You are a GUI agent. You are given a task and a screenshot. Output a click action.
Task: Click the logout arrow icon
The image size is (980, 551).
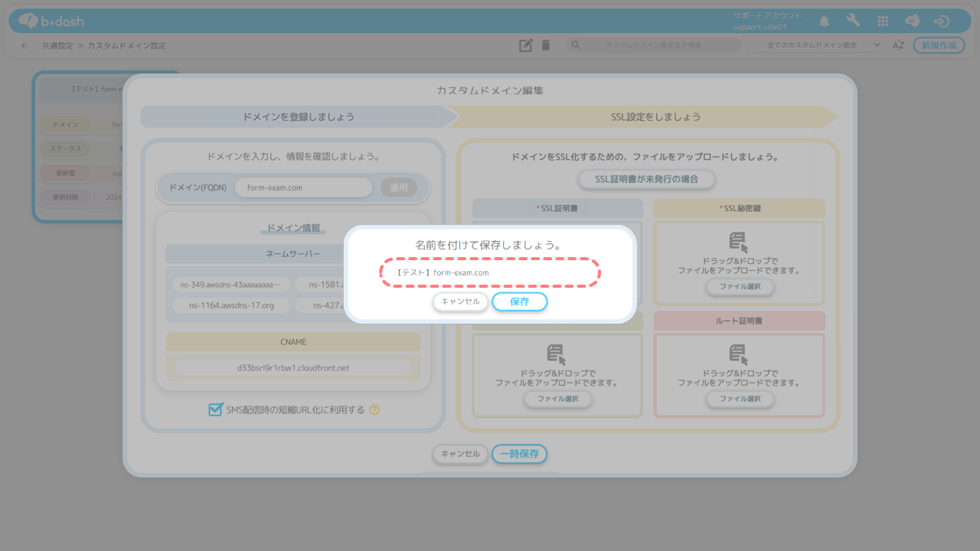(942, 21)
